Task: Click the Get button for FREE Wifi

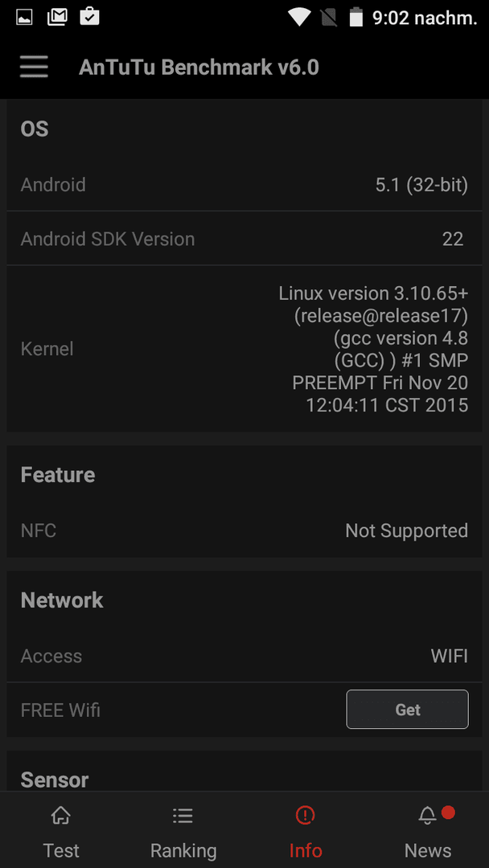Action: (x=408, y=709)
